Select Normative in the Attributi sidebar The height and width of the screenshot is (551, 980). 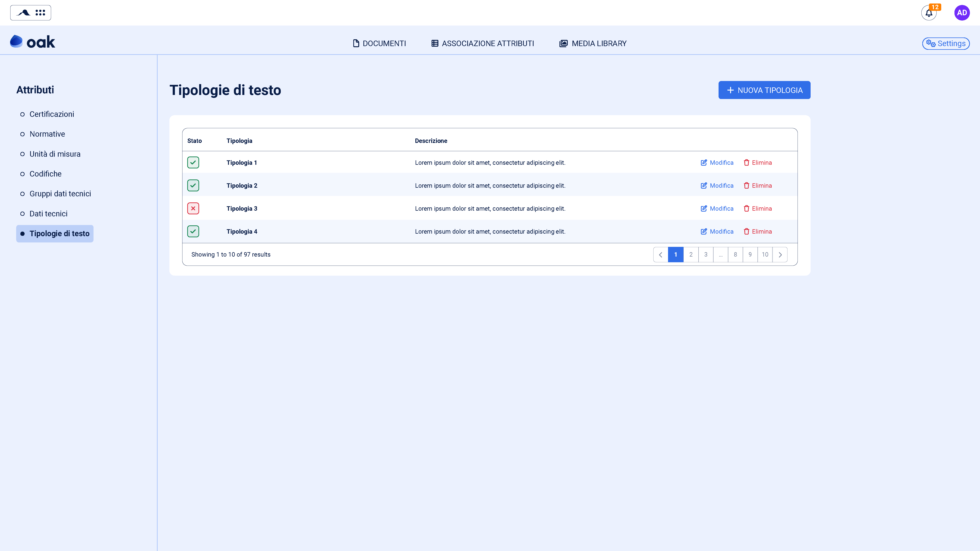tap(47, 134)
